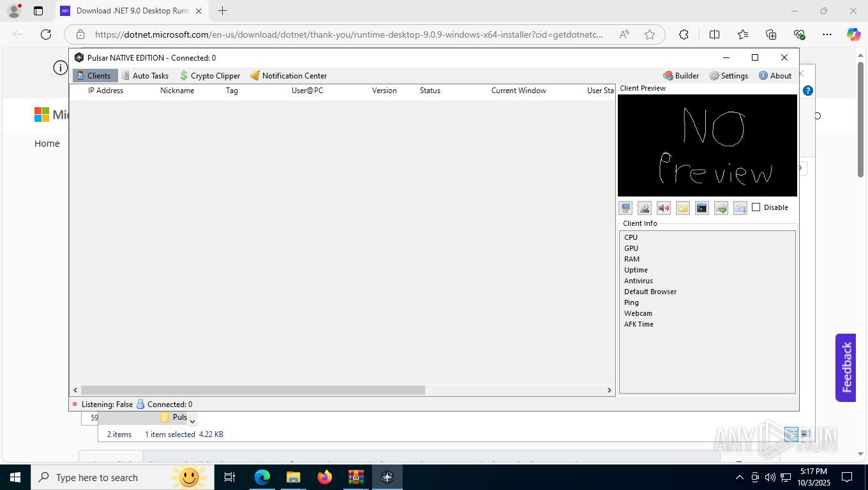Open Edge extensions puzzle icon
Screen dimensions: 868x490
coord(684,34)
